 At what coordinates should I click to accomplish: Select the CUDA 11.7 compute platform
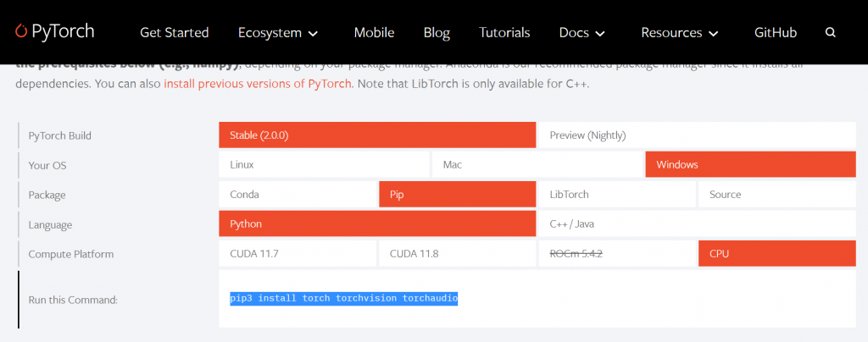coord(298,254)
